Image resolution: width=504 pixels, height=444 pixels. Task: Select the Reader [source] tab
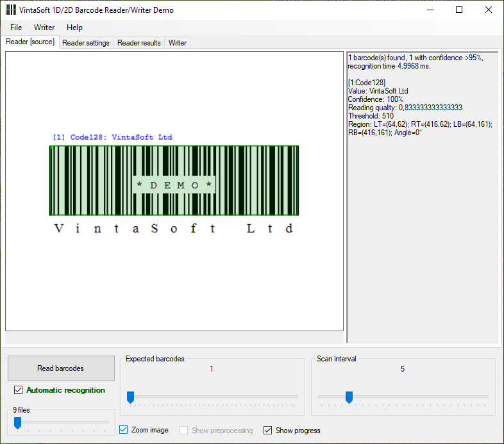tap(30, 42)
